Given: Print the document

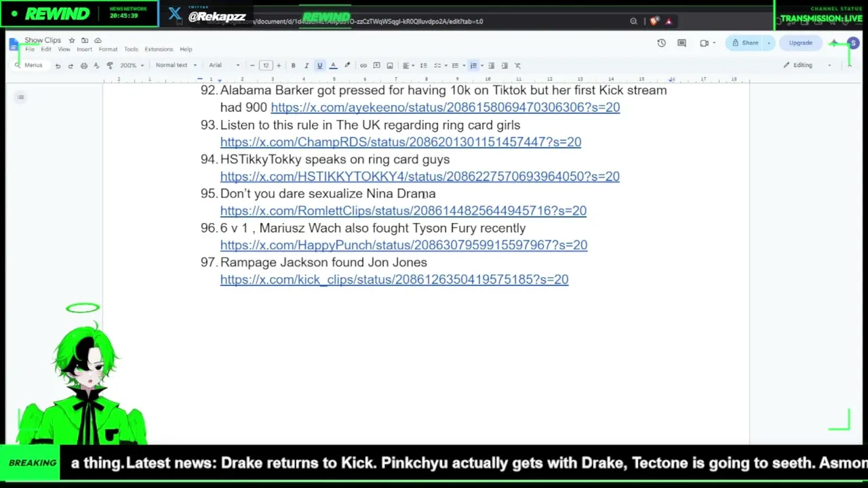Looking at the screenshot, I should point(84,66).
